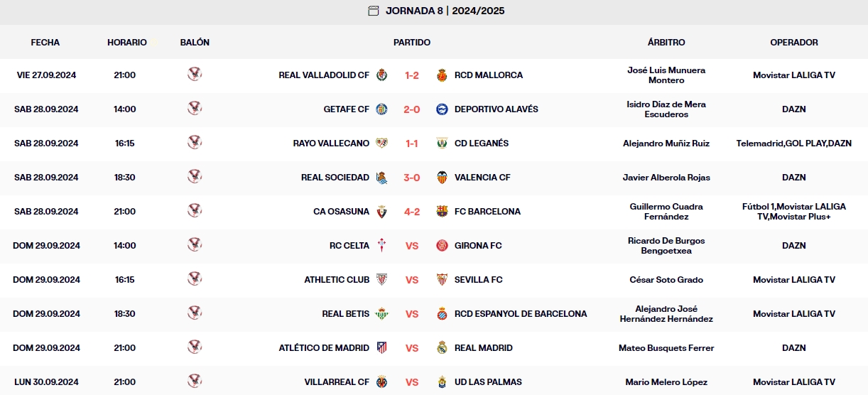This screenshot has width=868, height=395.
Task: Click the match ball icon for Getafe row
Action: (195, 109)
